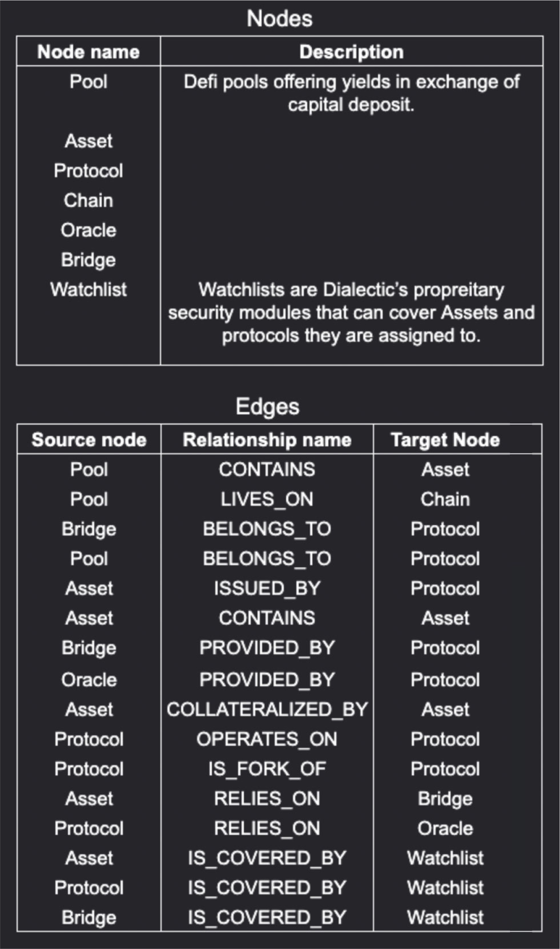560x949 pixels.
Task: Select Oracle in the Source node column
Action: point(89,680)
